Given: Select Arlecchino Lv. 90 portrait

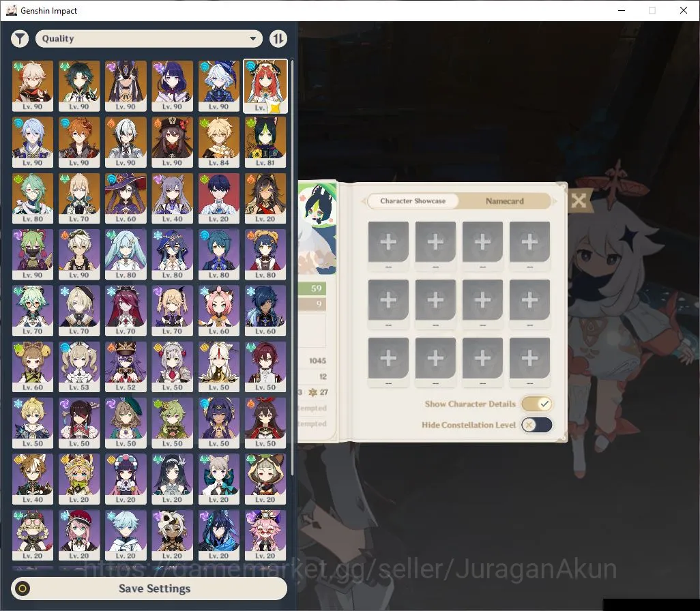Looking at the screenshot, I should (x=126, y=142).
